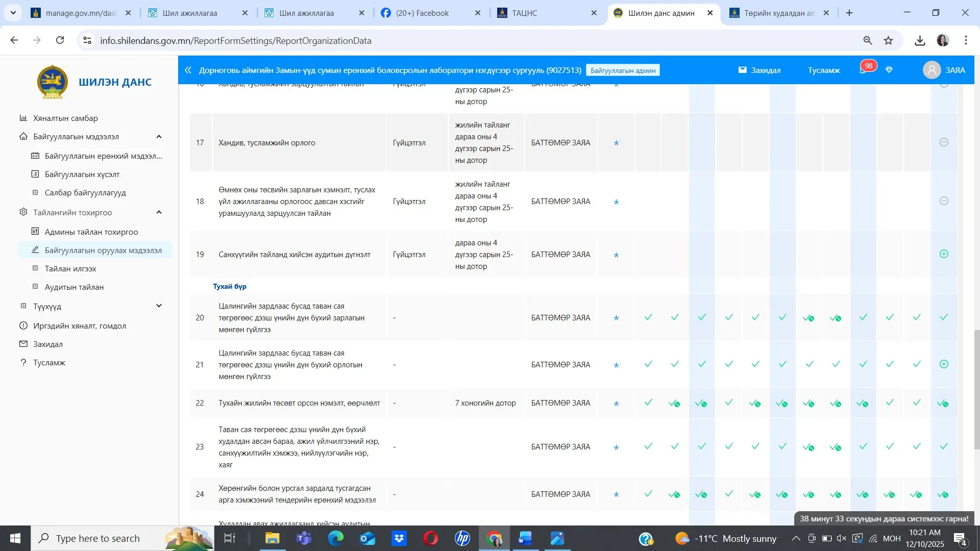Click Тусламж in top header bar
This screenshot has width=980, height=551.
coord(824,70)
